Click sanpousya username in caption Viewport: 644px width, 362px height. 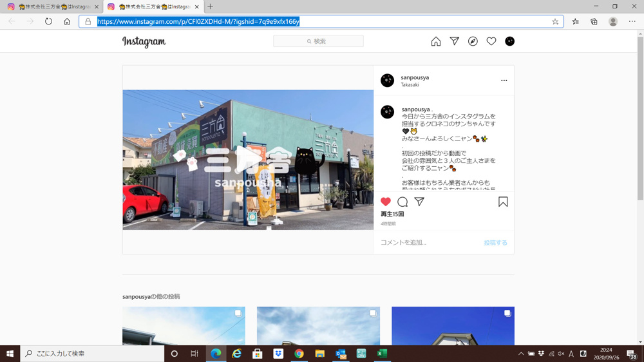415,110
